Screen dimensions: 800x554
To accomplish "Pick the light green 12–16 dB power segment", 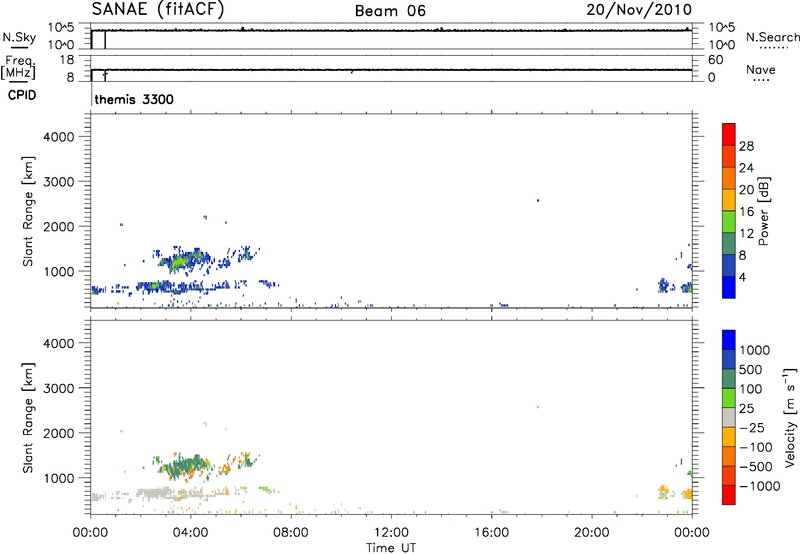I will click(729, 222).
